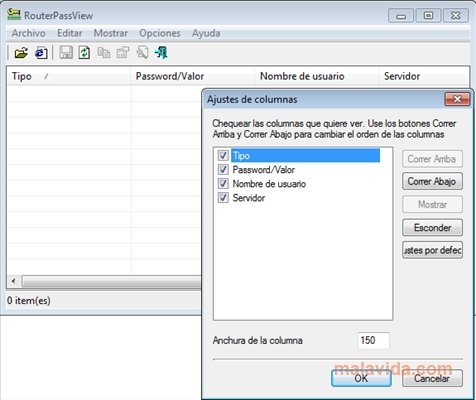Click the Correr Abajo button
476x400 pixels.
[x=432, y=181]
